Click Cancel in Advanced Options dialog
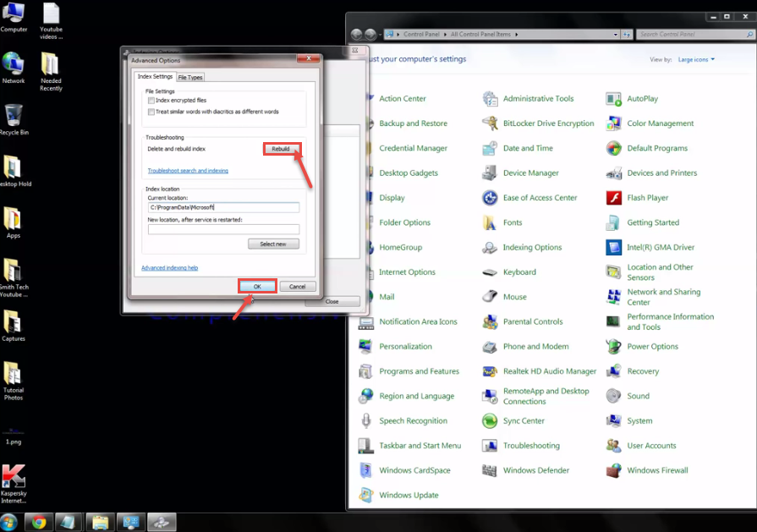Screen dimensions: 757x532 pos(298,286)
